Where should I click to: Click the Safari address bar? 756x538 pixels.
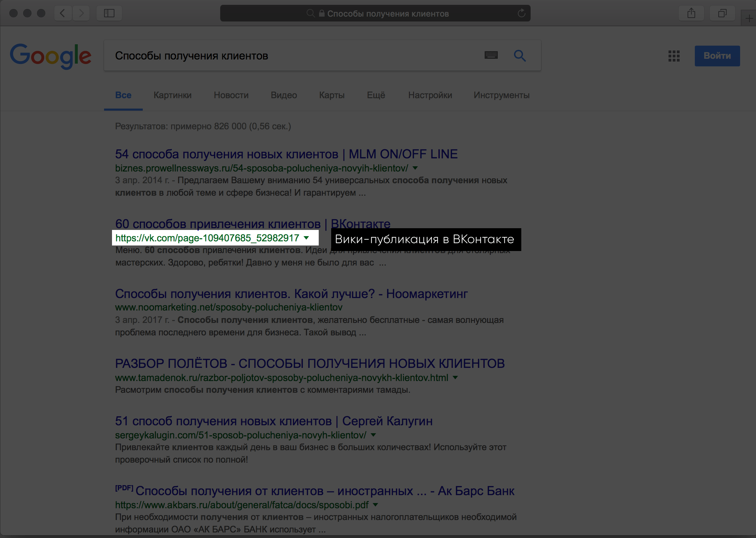coord(375,13)
